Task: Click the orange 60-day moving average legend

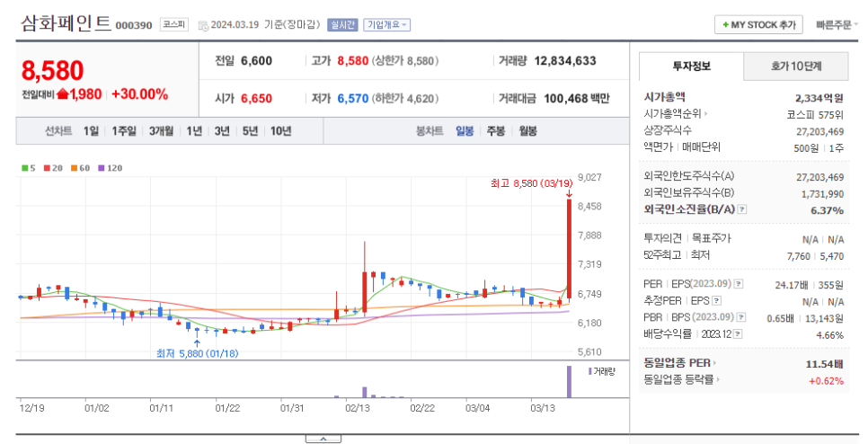Action: [x=80, y=168]
